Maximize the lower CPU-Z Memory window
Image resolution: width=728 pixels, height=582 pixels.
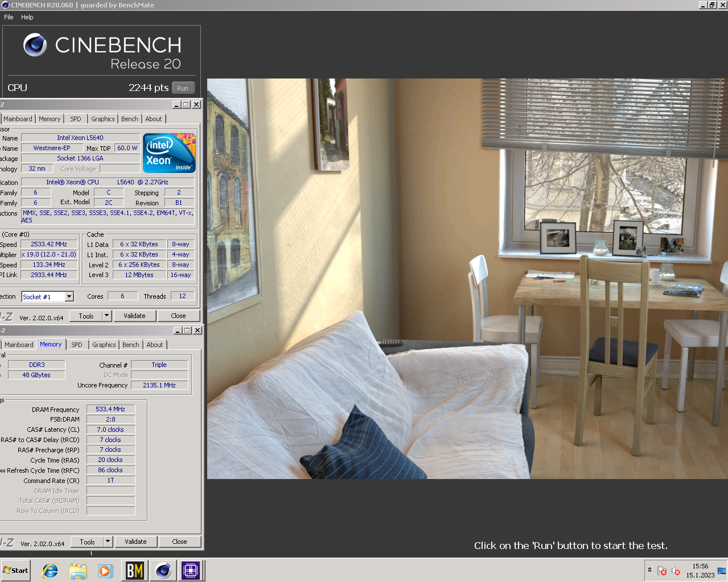[187, 331]
